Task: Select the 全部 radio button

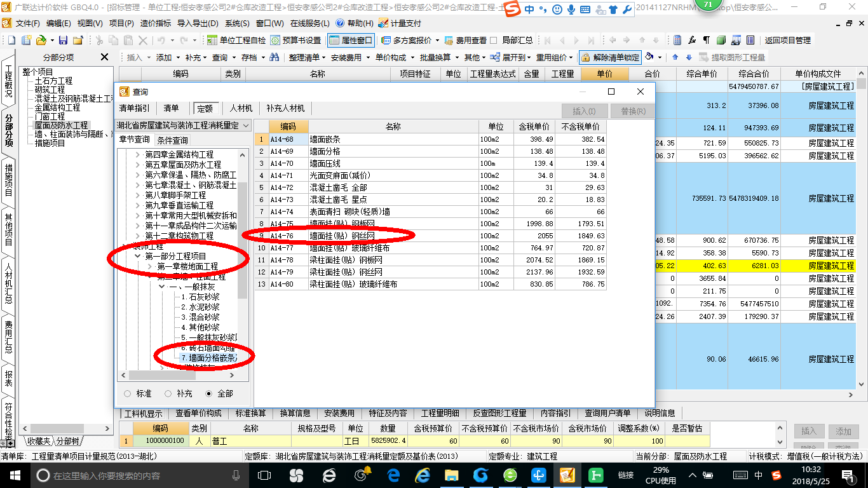Action: pyautogui.click(x=208, y=393)
